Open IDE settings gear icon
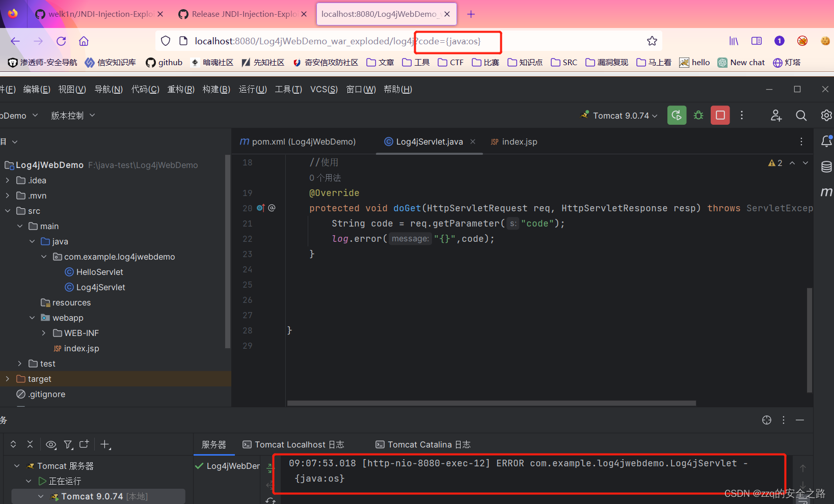834x504 pixels. click(x=826, y=116)
